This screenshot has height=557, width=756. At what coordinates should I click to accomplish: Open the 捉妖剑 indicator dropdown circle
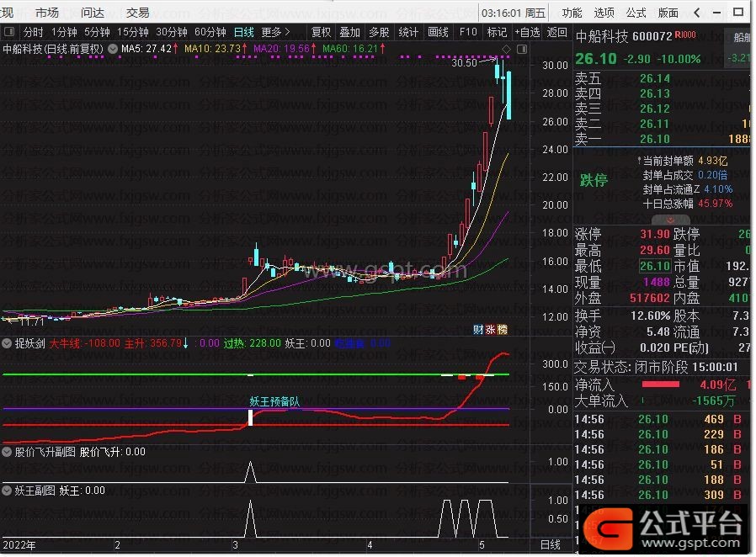[7, 343]
